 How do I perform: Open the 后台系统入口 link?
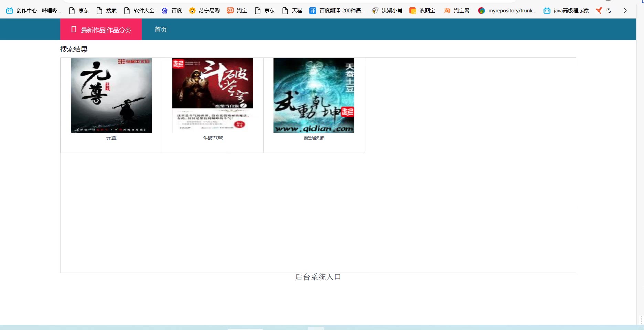(318, 277)
